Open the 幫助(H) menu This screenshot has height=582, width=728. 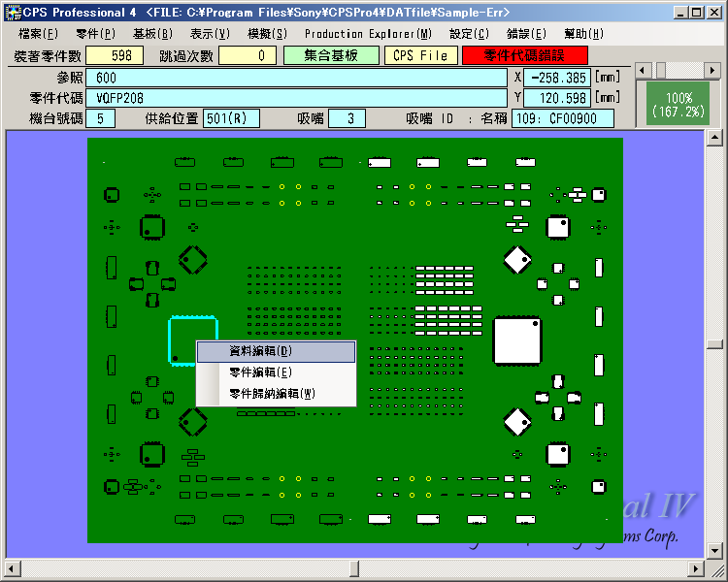583,34
